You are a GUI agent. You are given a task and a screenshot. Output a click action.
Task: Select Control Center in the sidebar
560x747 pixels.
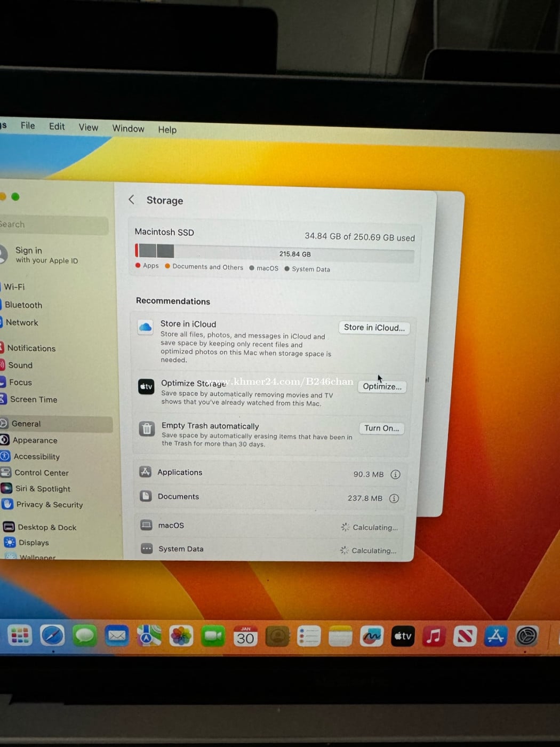click(41, 473)
